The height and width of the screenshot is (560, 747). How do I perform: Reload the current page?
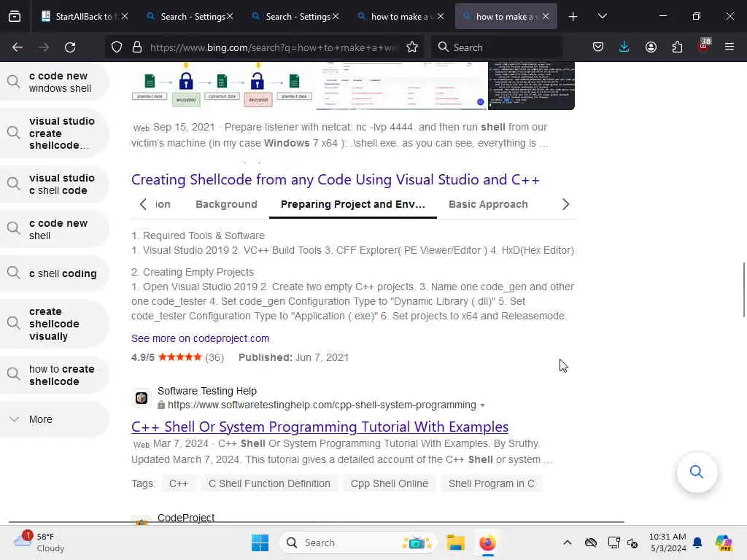70,47
